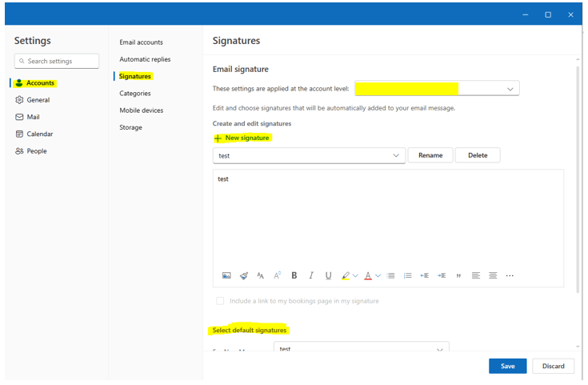Apply red font color
This screenshot has width=588, height=385.
point(368,276)
